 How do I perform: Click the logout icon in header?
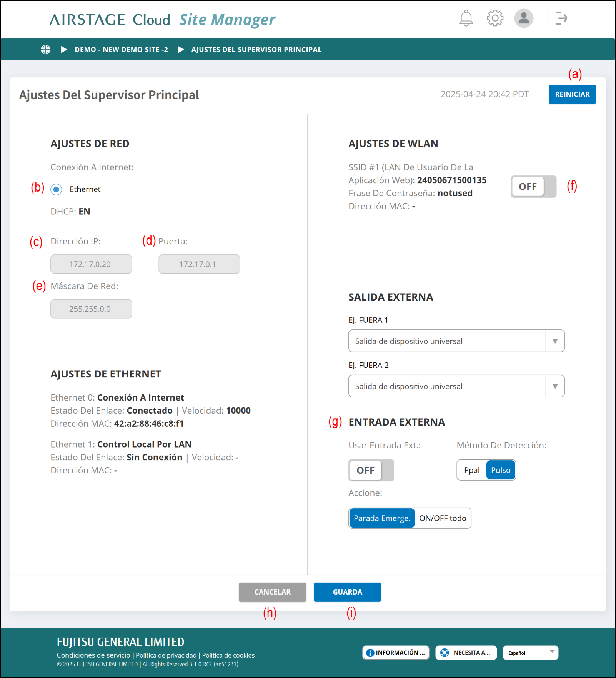(561, 18)
